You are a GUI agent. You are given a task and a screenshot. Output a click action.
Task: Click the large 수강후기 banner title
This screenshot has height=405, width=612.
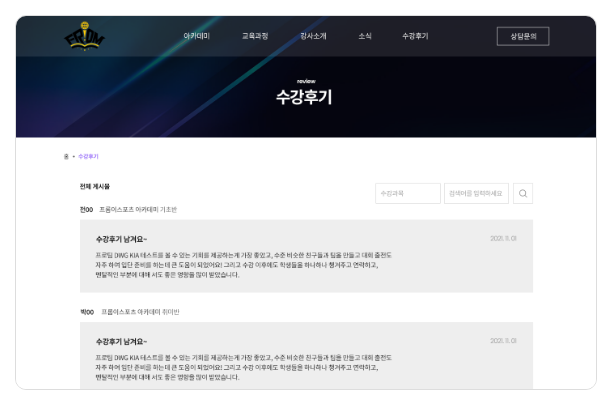coord(305,98)
